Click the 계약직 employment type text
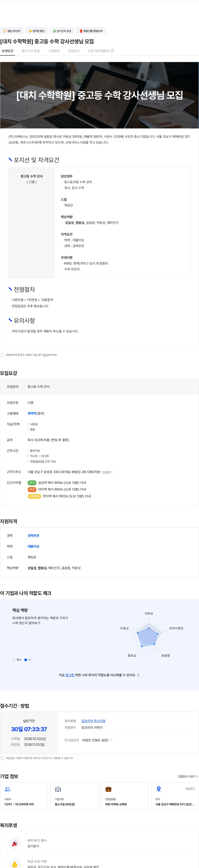199x868 pixels. (x=32, y=413)
